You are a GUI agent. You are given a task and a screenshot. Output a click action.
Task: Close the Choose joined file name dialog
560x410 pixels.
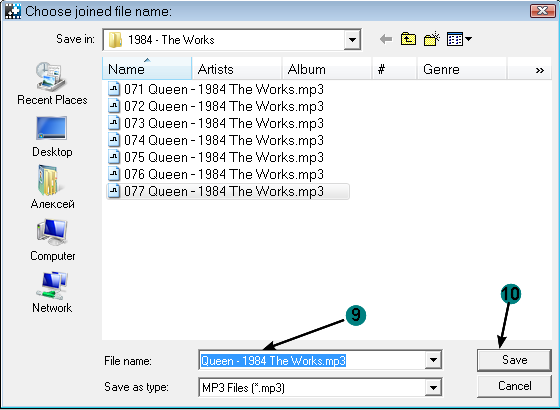click(x=542, y=11)
